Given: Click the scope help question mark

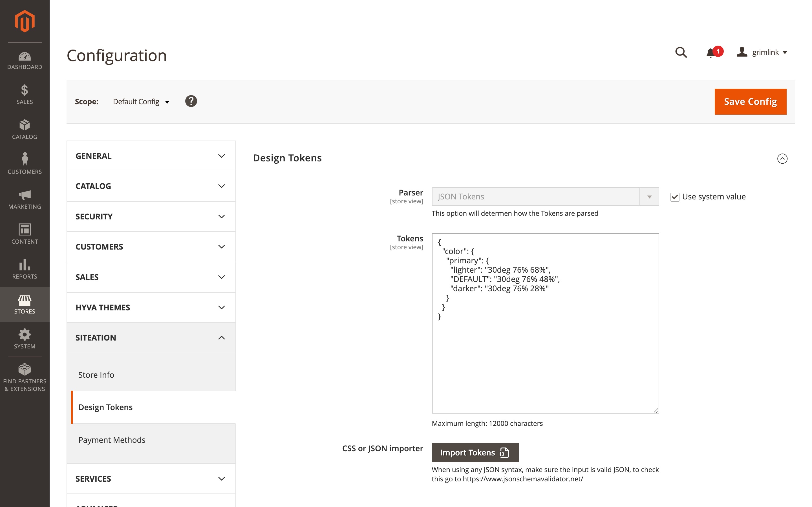Looking at the screenshot, I should [191, 101].
